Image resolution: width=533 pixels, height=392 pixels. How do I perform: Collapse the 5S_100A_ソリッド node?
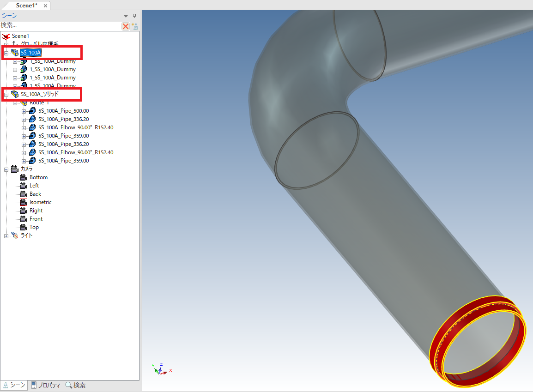(x=6, y=94)
